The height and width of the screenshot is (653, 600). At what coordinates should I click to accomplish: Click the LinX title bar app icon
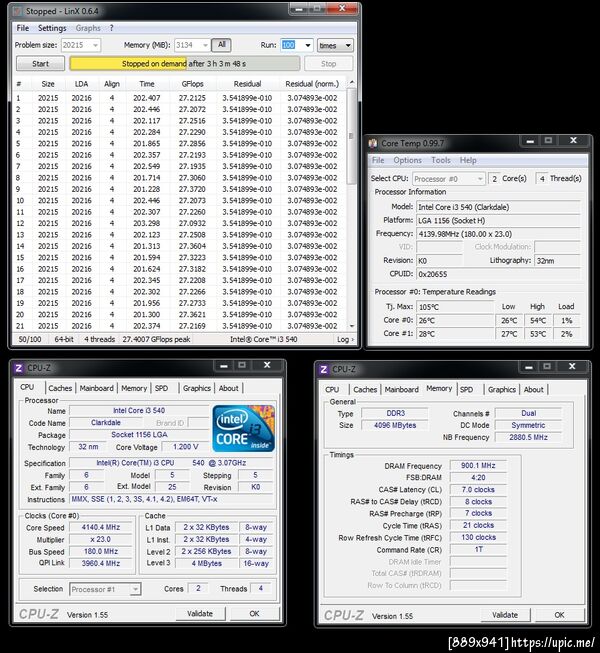18,11
